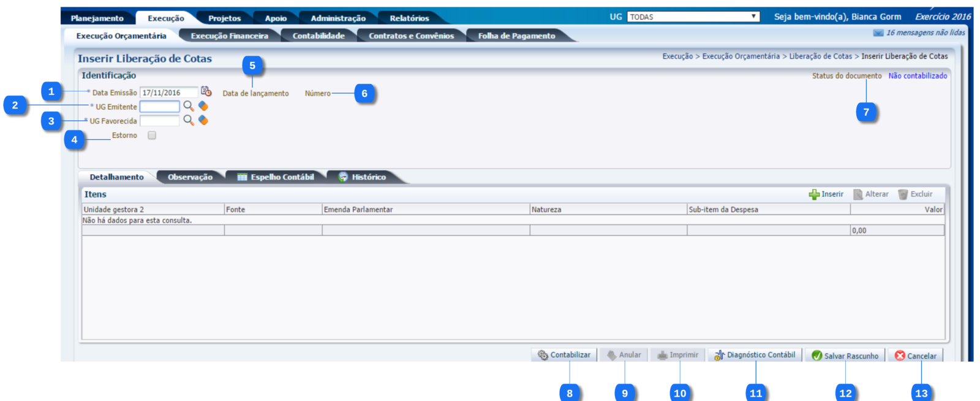Open the Relatórios main menu
Screen dimensions: 980x401
pos(409,18)
